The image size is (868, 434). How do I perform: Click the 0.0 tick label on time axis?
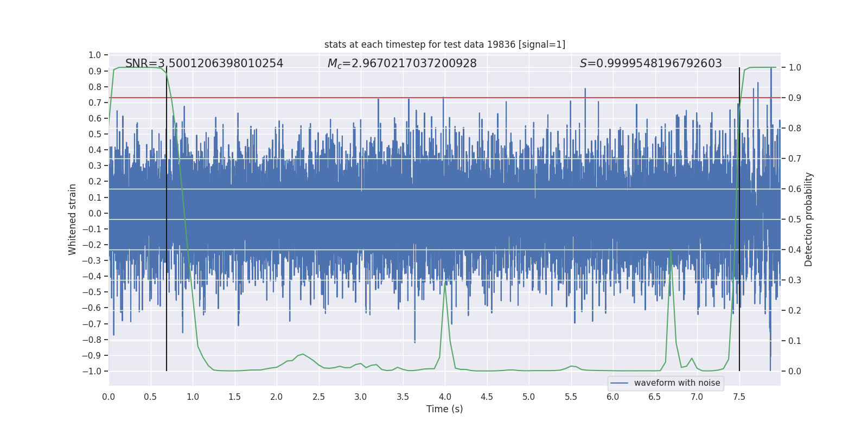pyautogui.click(x=108, y=397)
